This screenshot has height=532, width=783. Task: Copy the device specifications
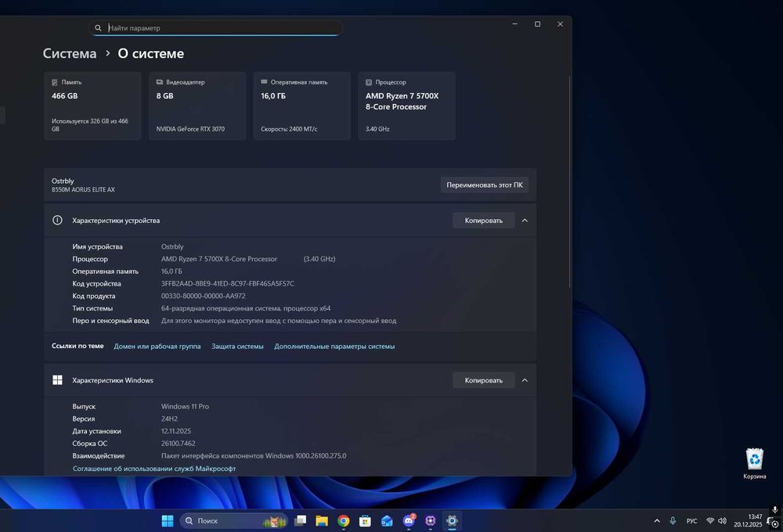tap(483, 221)
